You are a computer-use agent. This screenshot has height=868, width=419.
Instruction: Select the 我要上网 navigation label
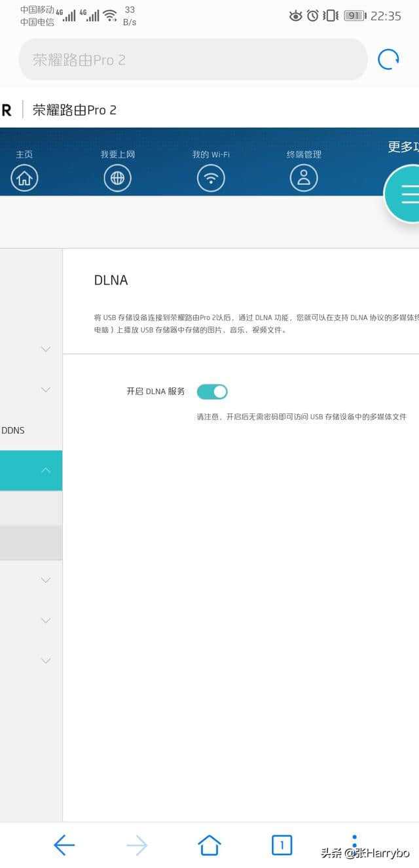pos(118,154)
